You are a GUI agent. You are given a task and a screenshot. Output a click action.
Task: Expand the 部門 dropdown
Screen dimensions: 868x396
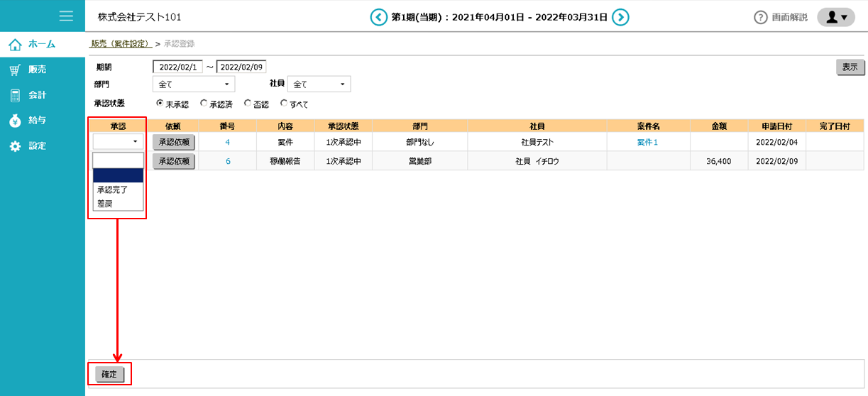(193, 84)
